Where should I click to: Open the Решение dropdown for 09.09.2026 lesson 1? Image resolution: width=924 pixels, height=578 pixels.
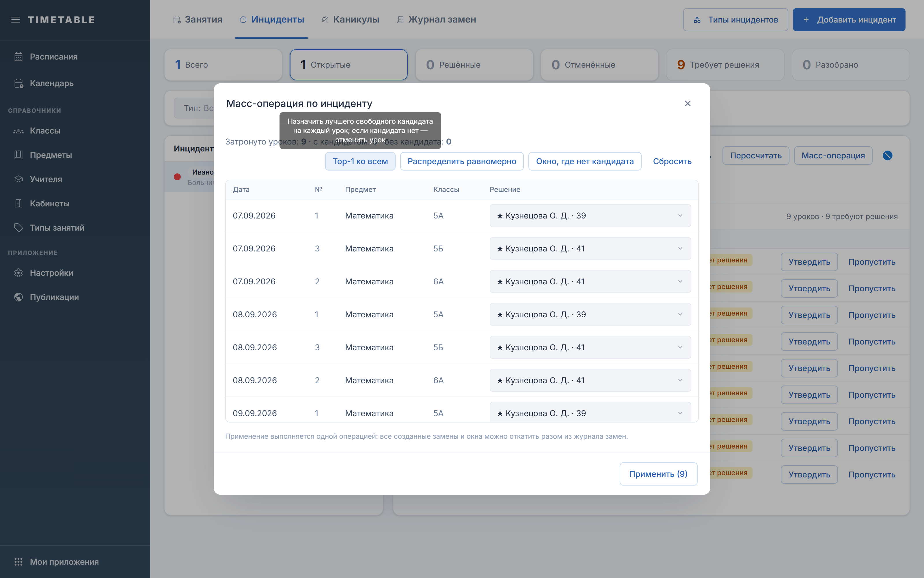(590, 412)
